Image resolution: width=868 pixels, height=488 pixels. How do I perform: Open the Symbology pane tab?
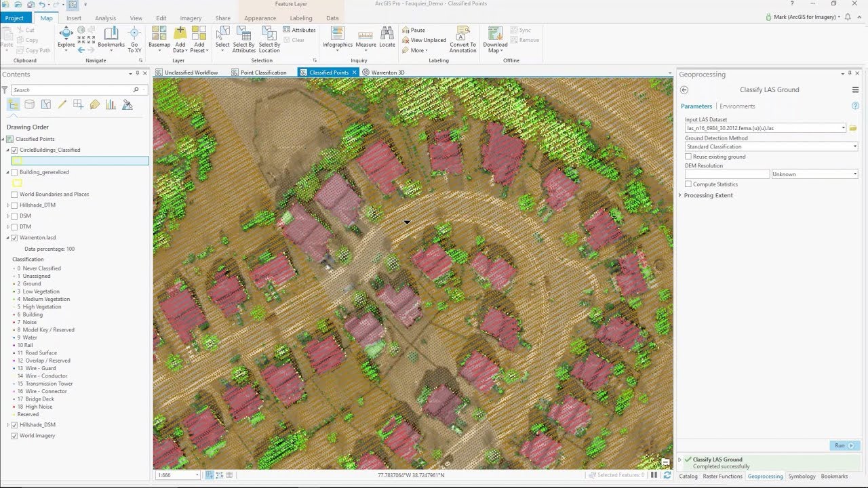coord(802,476)
